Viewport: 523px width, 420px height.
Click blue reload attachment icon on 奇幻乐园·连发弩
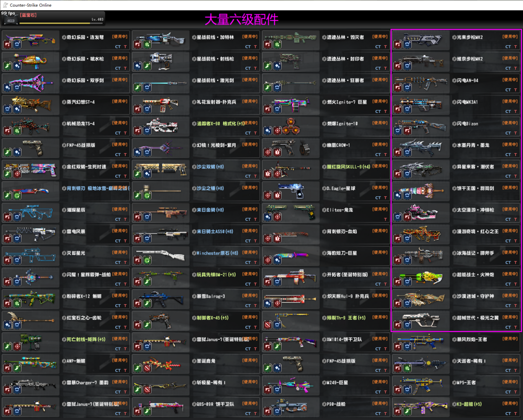(17, 45)
